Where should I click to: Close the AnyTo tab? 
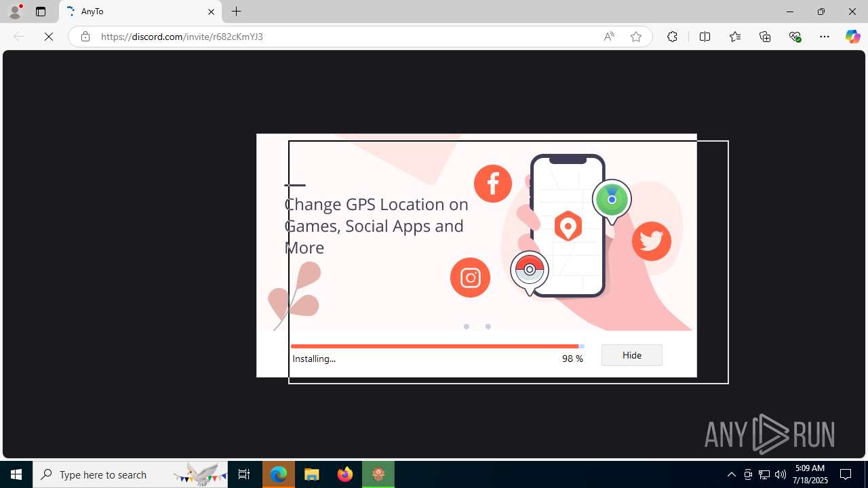click(x=211, y=12)
